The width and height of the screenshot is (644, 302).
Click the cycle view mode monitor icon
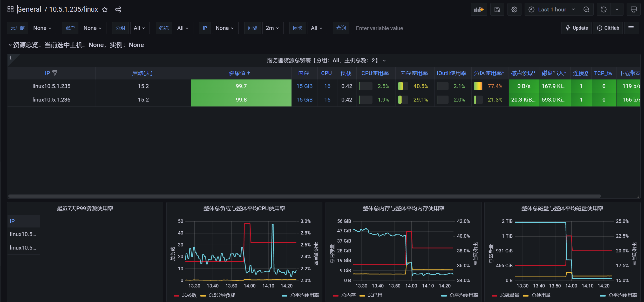point(633,10)
